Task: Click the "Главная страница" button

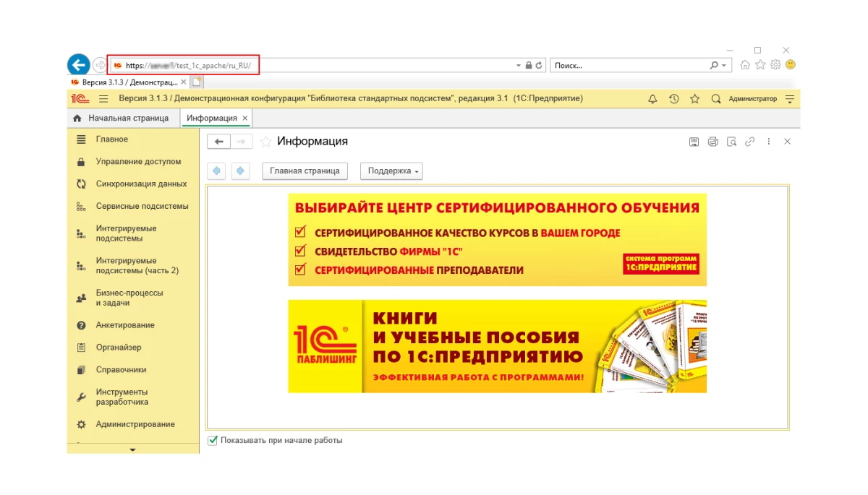Action: coord(305,171)
